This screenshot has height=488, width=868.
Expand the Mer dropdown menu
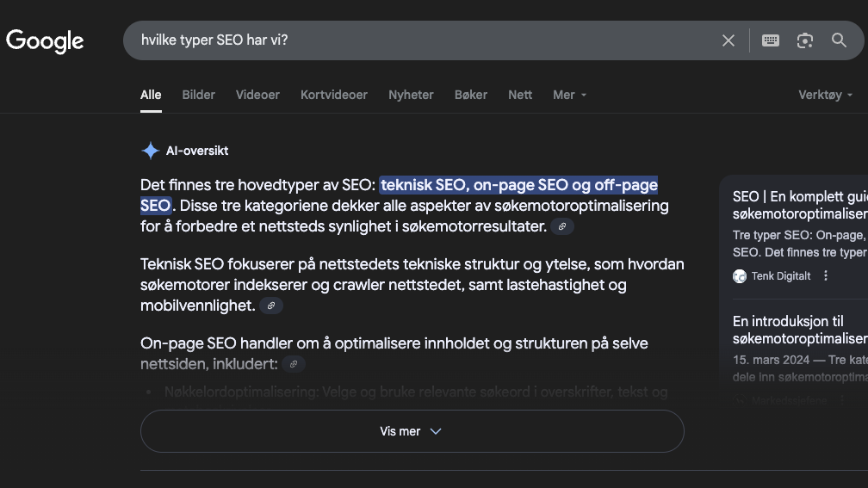[x=569, y=95]
